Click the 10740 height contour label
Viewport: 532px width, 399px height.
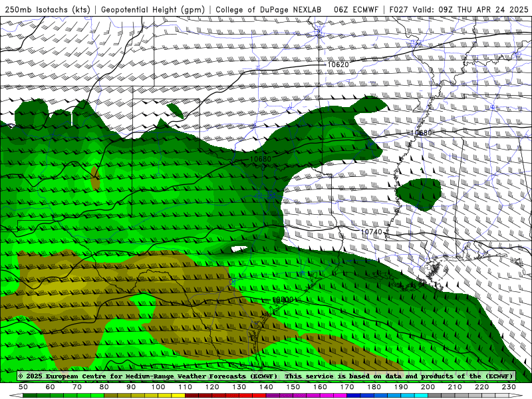[371, 232]
